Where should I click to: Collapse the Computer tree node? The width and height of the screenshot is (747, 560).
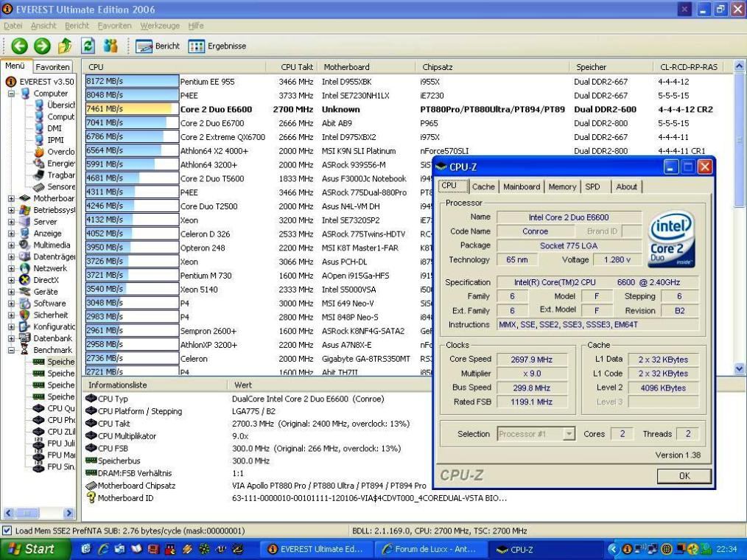tap(11, 94)
